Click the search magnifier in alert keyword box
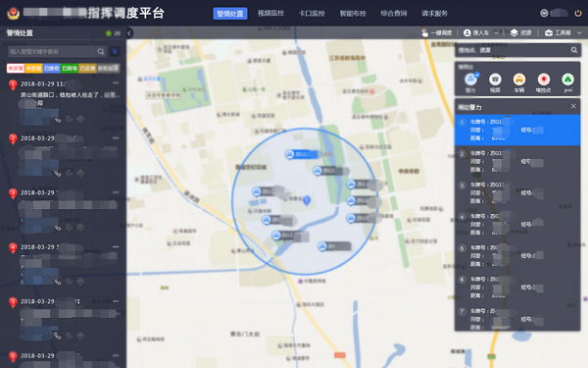Screen dimensions: 588x368 101,51
